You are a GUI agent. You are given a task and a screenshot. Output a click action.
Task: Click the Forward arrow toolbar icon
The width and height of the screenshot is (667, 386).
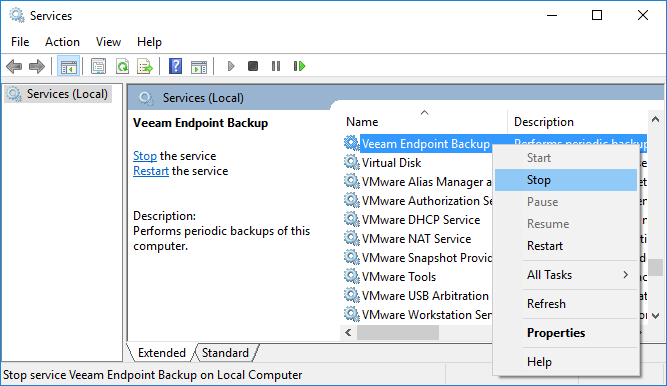click(x=37, y=66)
